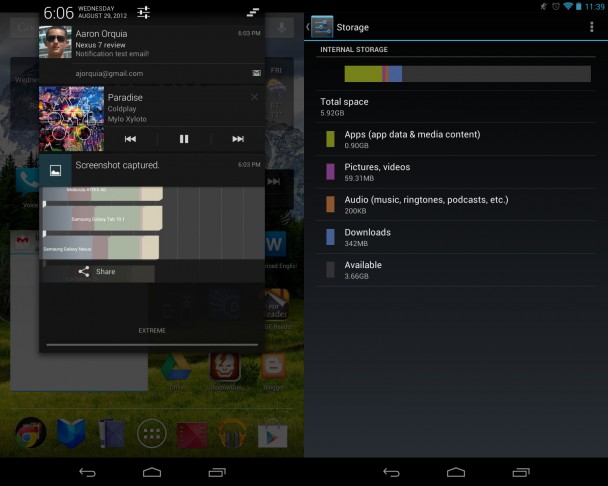Tap the Screenshot captured notification text
608x486 pixels.
click(x=117, y=165)
